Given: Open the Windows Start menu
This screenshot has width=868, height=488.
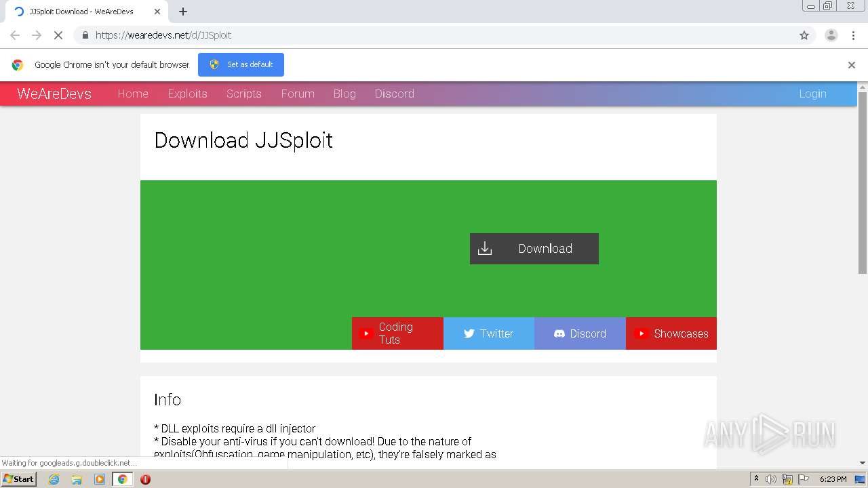Looking at the screenshot, I should coord(18,479).
